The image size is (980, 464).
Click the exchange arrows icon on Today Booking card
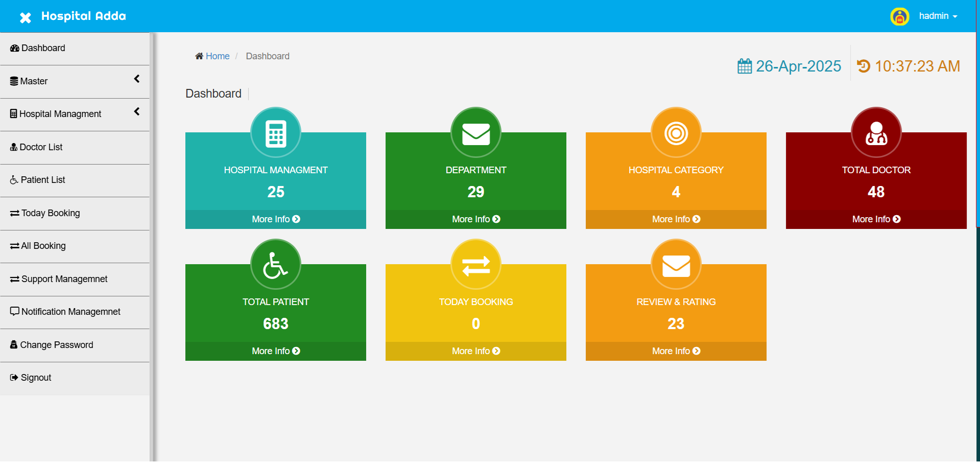(x=475, y=265)
